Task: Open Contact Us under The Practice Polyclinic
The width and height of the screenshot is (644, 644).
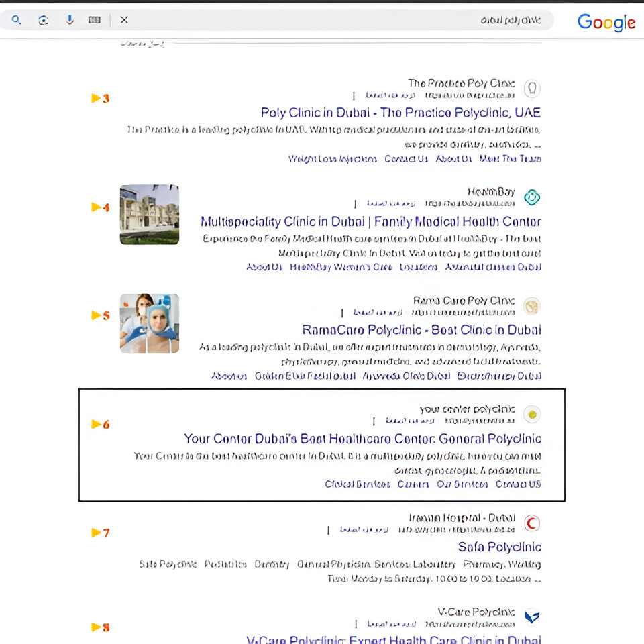Action: coord(407,159)
